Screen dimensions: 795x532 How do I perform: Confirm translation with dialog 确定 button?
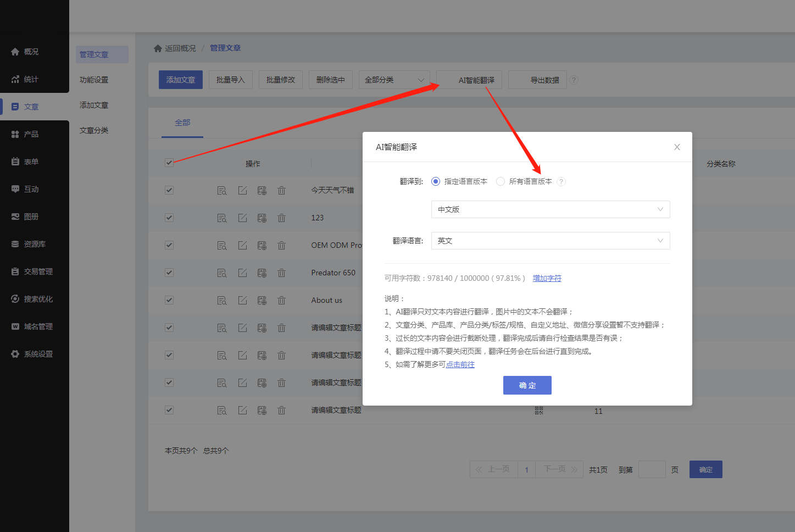527,385
